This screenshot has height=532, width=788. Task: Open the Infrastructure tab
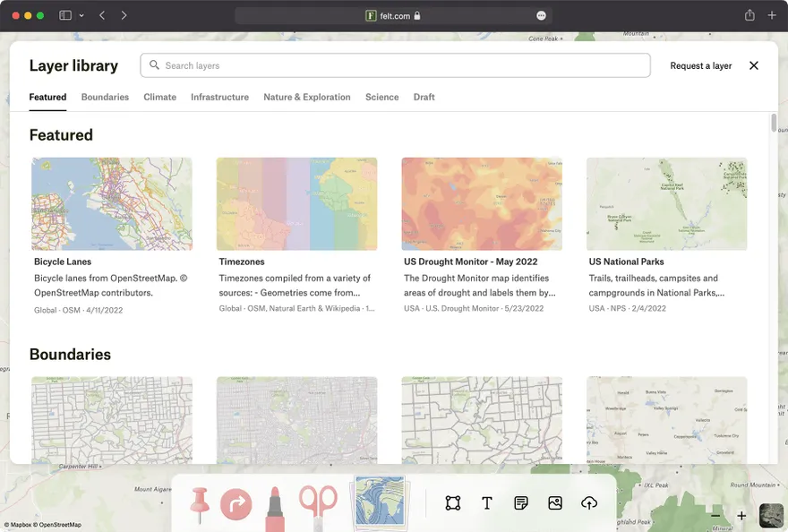click(x=219, y=97)
